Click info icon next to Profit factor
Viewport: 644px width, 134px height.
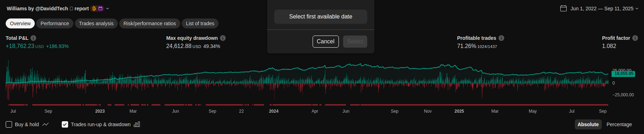[x=635, y=38]
